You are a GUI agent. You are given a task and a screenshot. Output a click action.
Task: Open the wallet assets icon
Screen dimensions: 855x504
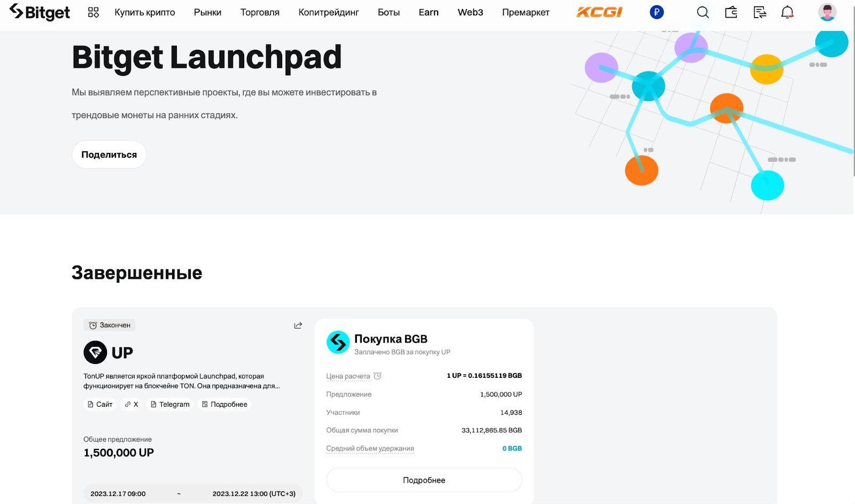[731, 12]
